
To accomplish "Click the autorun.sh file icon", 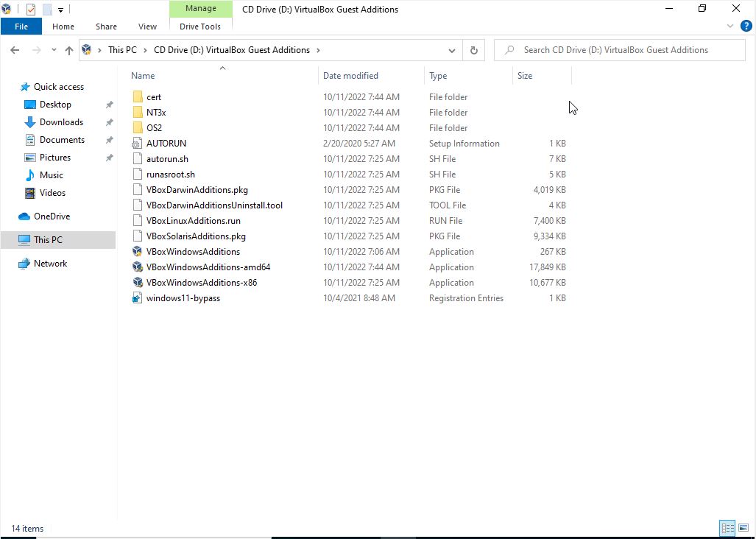I will pos(138,158).
